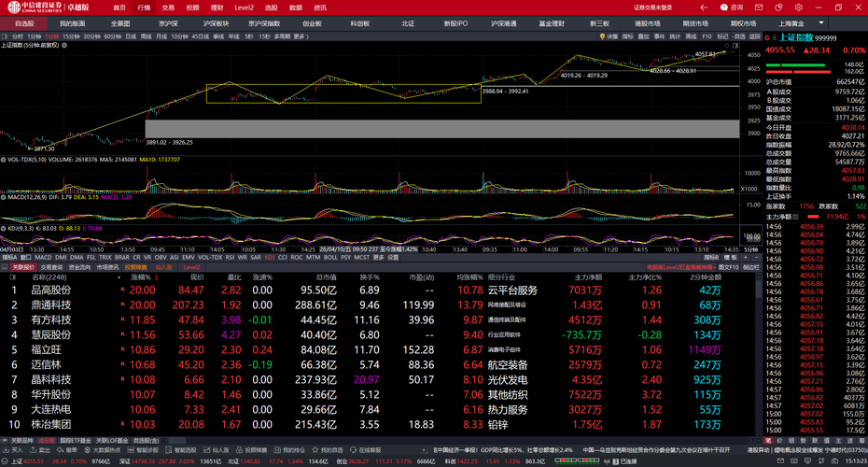The width and height of the screenshot is (868, 467).
Task: Select the 品高股份 stock row
Action: pyautogui.click(x=378, y=290)
